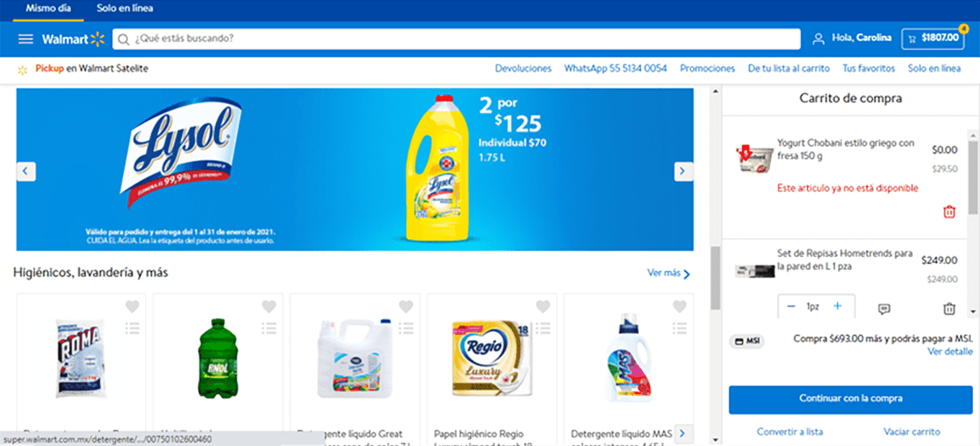Click Continuar con la compra button
The image size is (980, 446).
pos(850,399)
